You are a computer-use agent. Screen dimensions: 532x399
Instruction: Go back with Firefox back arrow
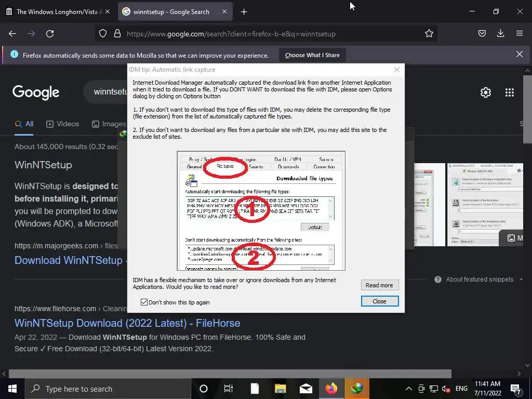coord(12,34)
